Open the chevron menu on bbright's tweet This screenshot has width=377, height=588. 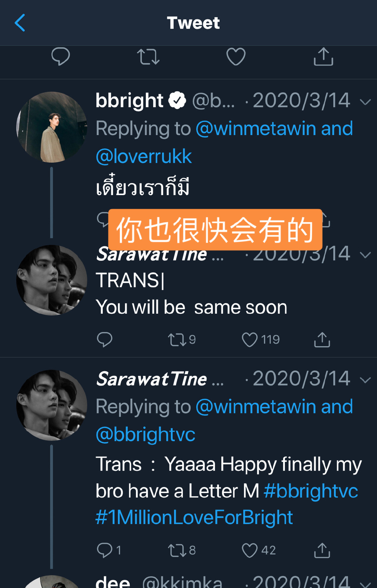(365, 102)
